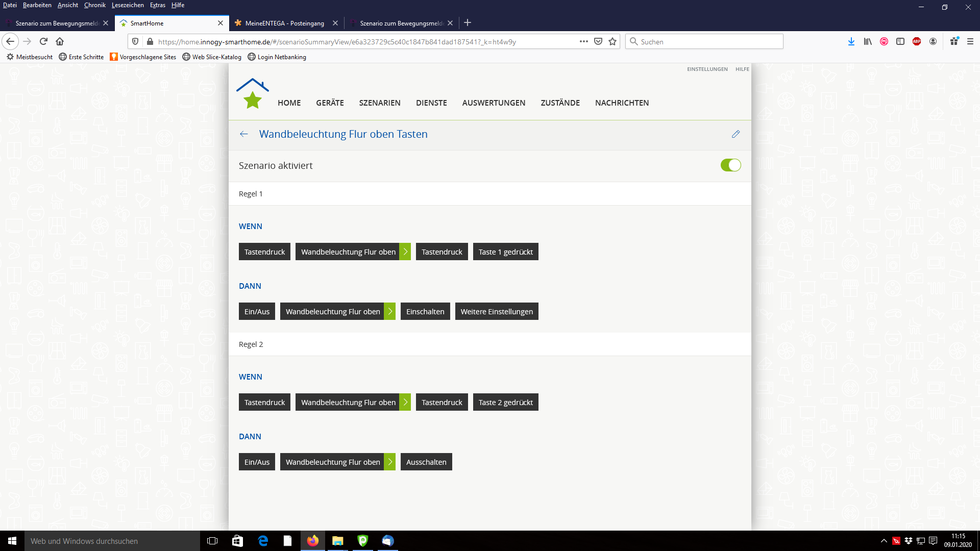
Task: Click the Taste 2 gedrückt button
Action: point(505,402)
